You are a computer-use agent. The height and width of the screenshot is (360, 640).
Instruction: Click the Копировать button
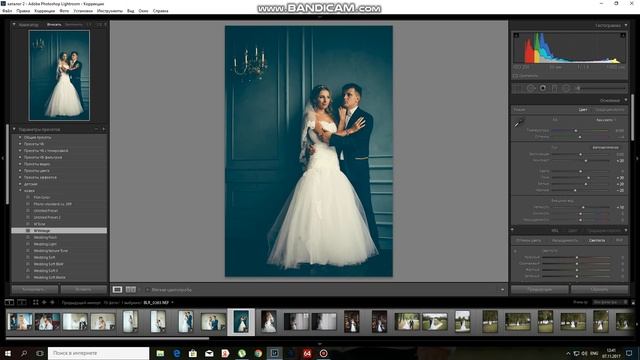[34, 289]
